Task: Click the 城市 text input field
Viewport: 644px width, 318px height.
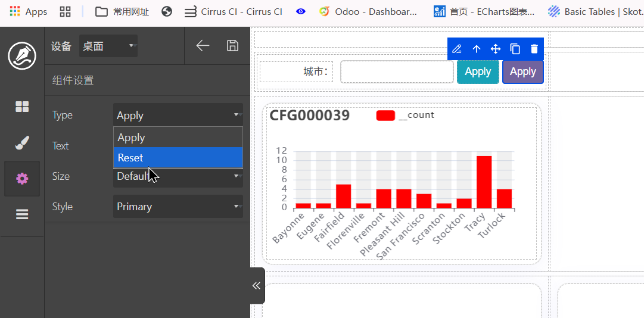Action: (397, 72)
